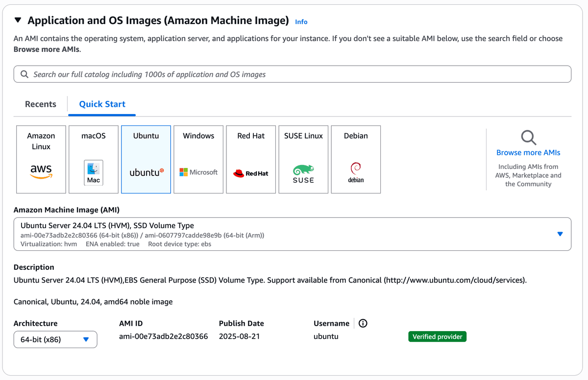Select the Red Hat AMI tile
The height and width of the screenshot is (380, 588).
(251, 159)
